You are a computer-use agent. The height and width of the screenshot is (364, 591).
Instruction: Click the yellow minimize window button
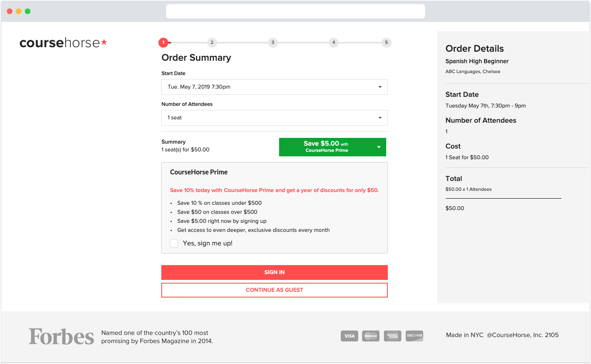coord(18,11)
